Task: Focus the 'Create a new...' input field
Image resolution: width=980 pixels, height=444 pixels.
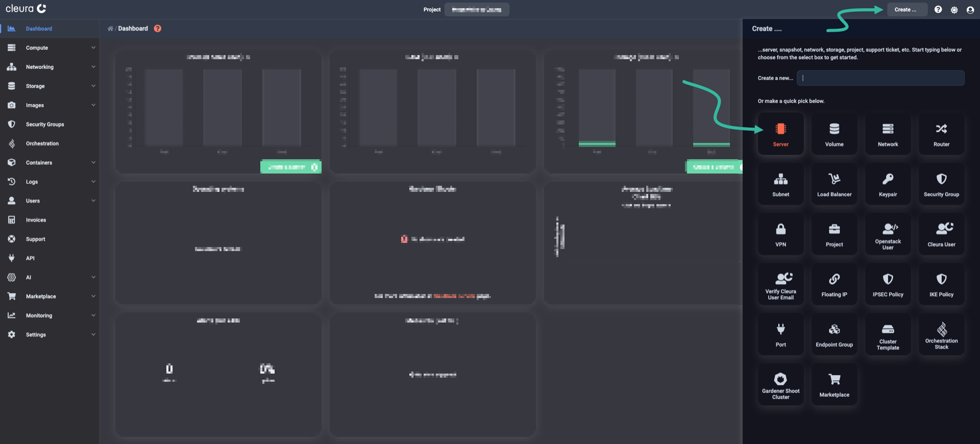Action: [x=880, y=78]
